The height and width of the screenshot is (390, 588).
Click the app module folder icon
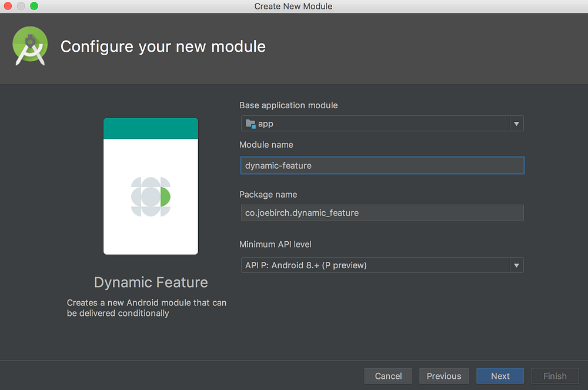[249, 124]
